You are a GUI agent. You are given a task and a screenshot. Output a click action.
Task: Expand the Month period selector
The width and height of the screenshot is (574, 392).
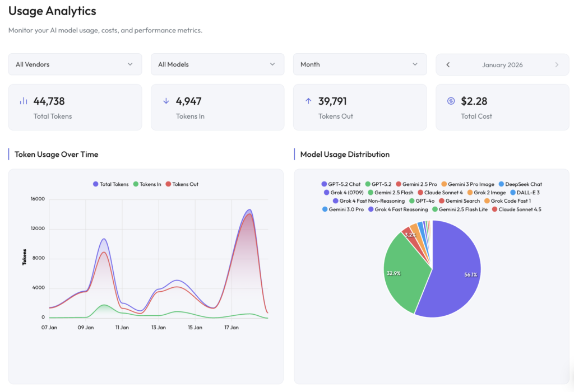pyautogui.click(x=359, y=64)
